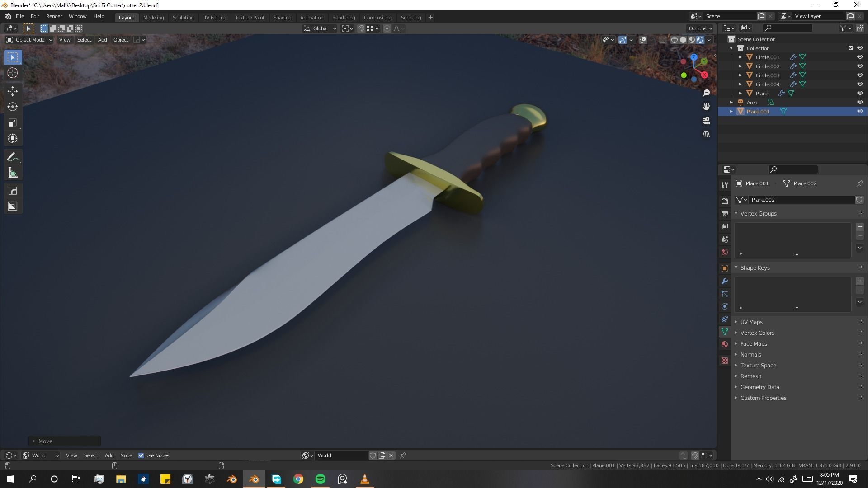This screenshot has width=868, height=488.
Task: Open the Texture properties checker tab
Action: click(725, 361)
